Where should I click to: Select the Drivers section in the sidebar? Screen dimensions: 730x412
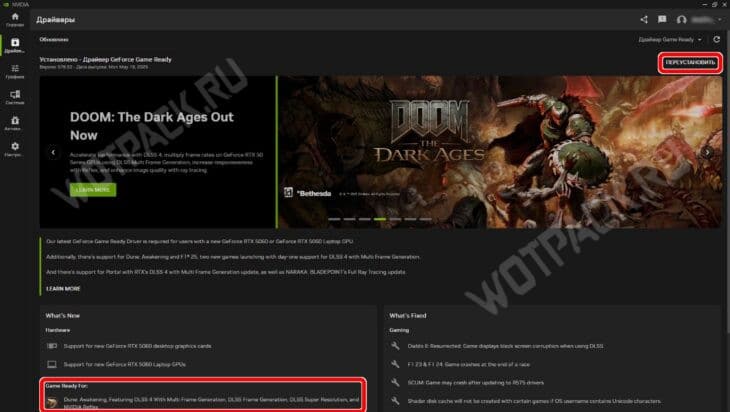click(x=15, y=45)
